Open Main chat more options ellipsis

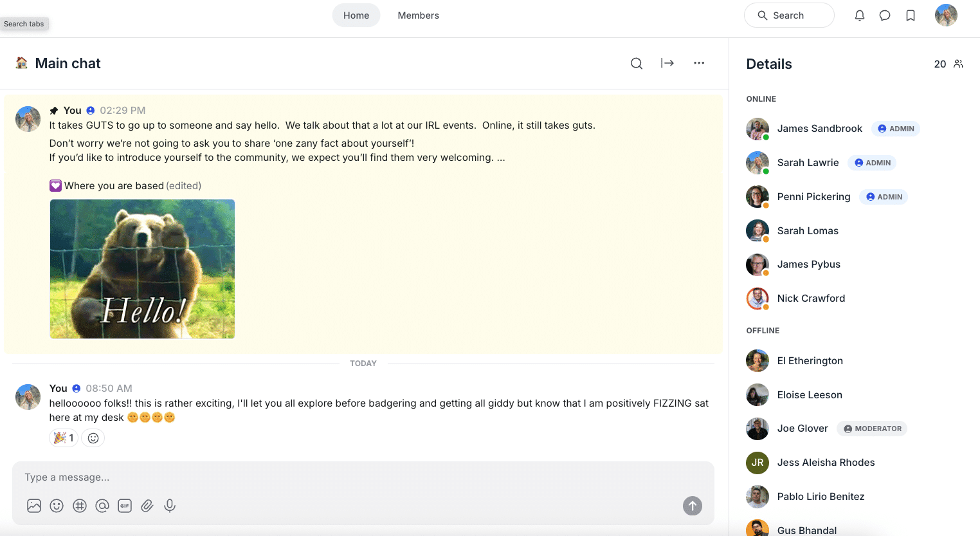[x=699, y=63]
